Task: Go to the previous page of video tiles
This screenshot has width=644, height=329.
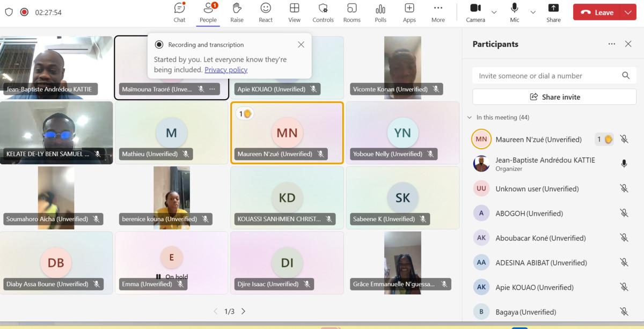Action: pyautogui.click(x=216, y=311)
